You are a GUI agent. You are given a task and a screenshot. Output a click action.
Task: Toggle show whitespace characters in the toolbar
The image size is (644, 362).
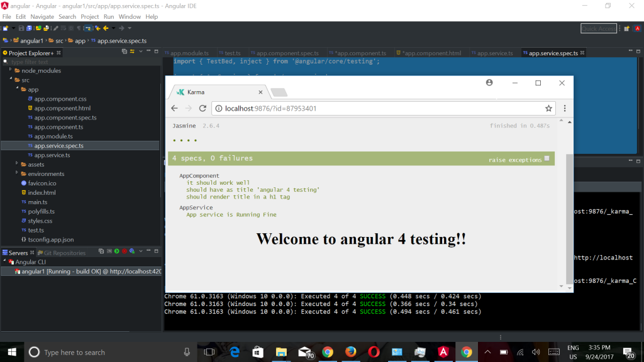point(77,28)
